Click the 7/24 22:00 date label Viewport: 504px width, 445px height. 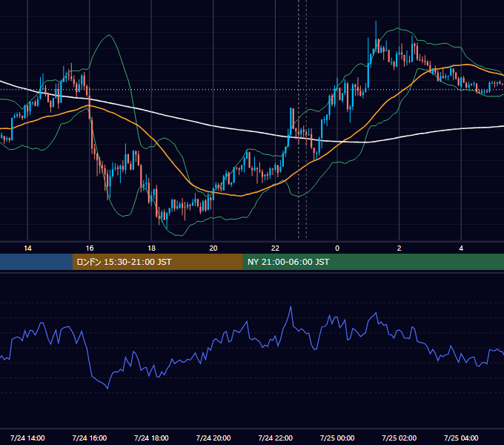275,438
